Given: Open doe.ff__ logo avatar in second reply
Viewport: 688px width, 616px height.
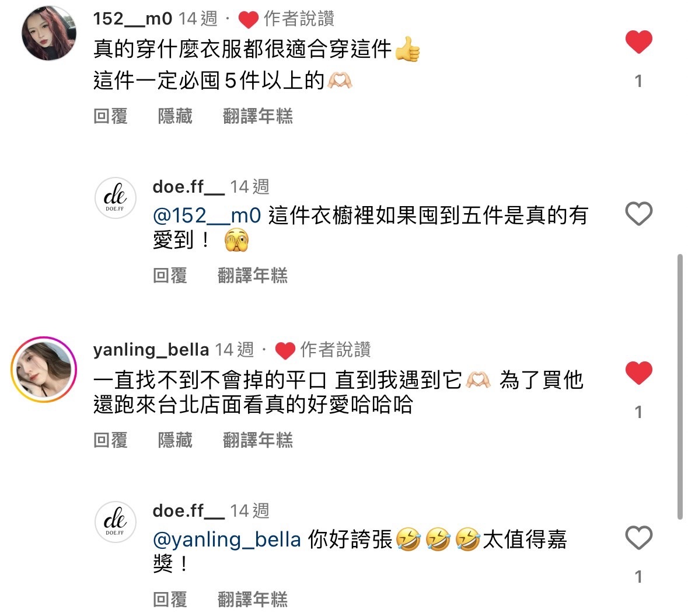Looking at the screenshot, I should coord(116,522).
